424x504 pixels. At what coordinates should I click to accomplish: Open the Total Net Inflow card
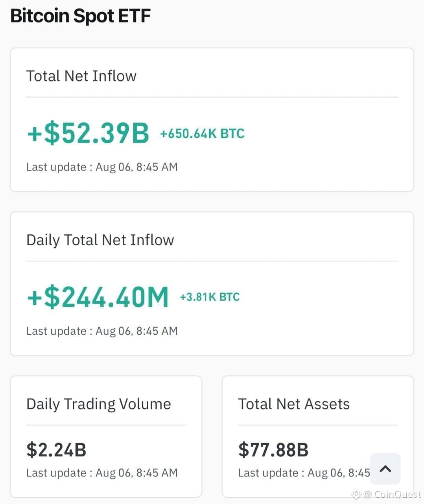(x=212, y=120)
